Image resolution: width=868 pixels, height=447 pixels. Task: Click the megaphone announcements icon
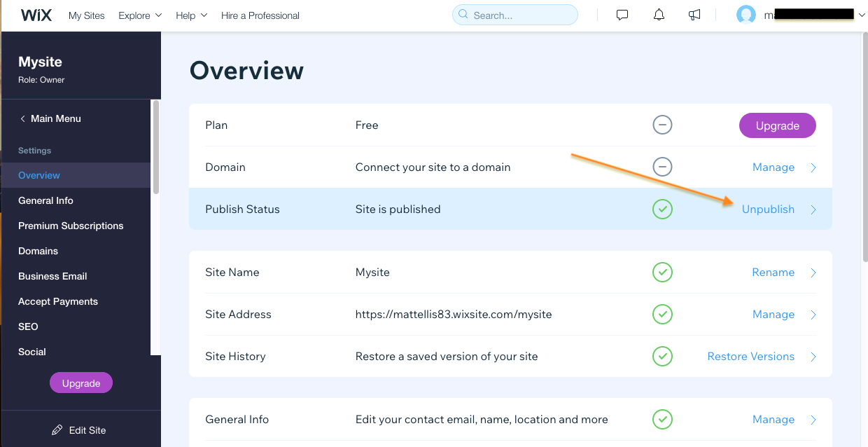[694, 15]
